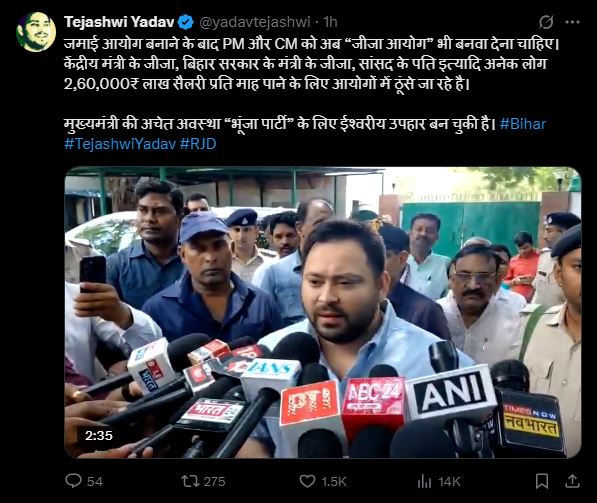This screenshot has height=503, width=597.
Task: Click the reply speech bubble icon
Action: tap(73, 481)
